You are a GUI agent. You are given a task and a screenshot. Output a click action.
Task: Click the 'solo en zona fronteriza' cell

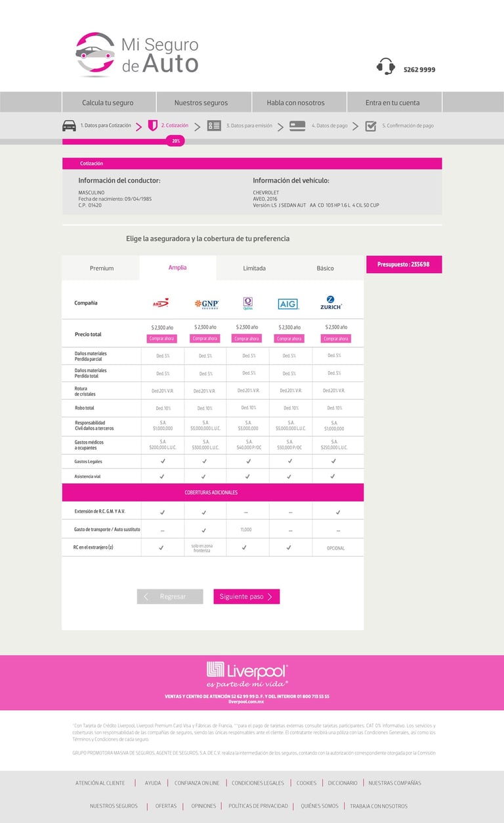[x=202, y=548]
